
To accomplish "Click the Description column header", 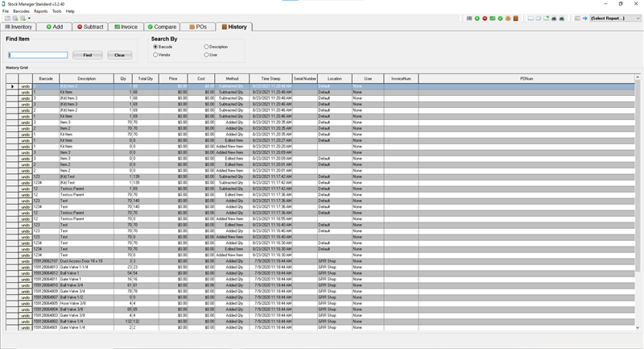I will (x=87, y=78).
